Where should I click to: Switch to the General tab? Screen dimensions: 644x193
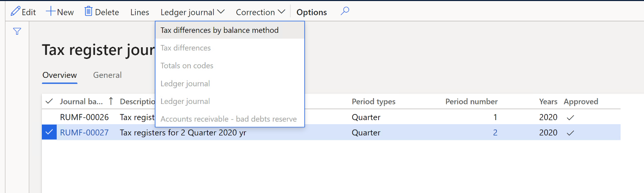pos(107,75)
